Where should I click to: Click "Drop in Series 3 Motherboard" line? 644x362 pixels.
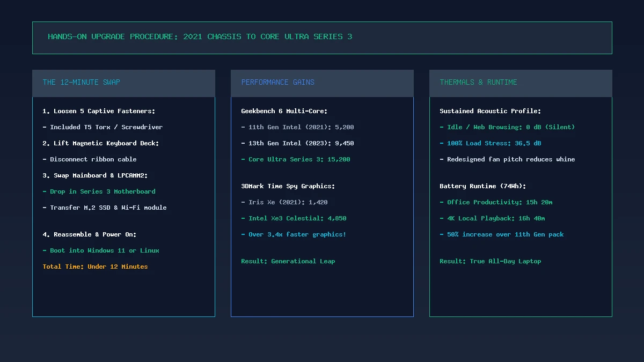point(99,191)
